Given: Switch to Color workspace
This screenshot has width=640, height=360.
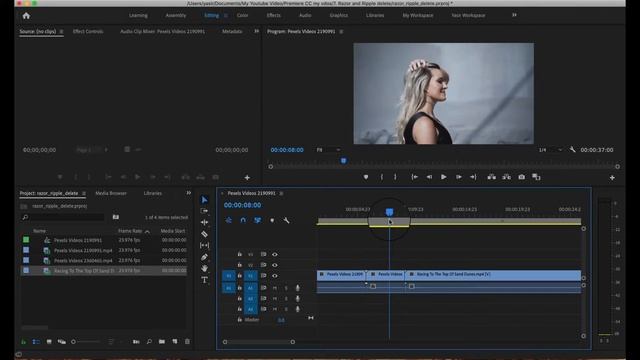Looking at the screenshot, I should (242, 16).
